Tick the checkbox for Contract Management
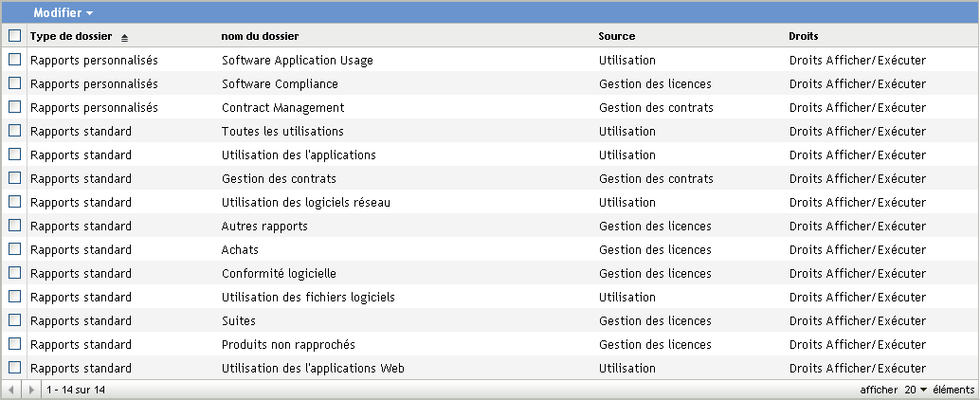The image size is (980, 400). click(14, 107)
